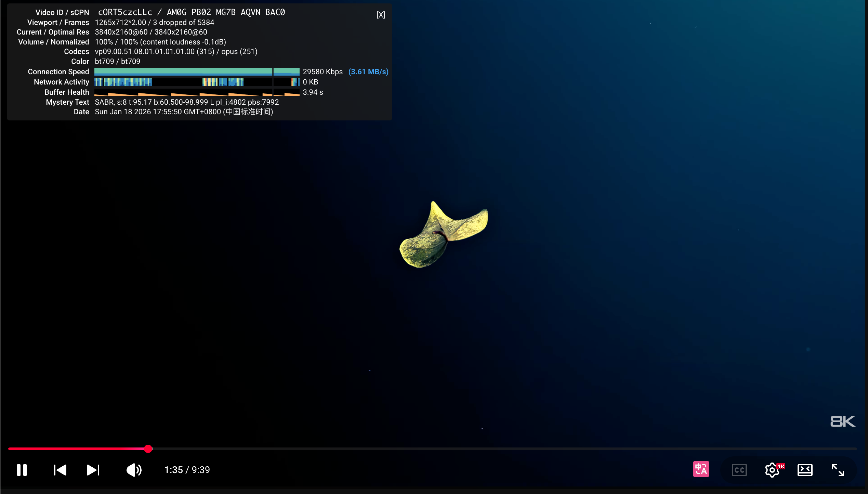The image size is (868, 494).
Task: Skip to the previous video
Action: (x=60, y=470)
